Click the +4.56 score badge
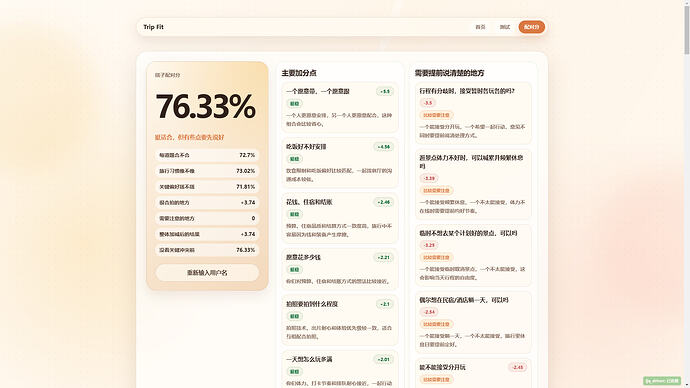 [x=383, y=147]
